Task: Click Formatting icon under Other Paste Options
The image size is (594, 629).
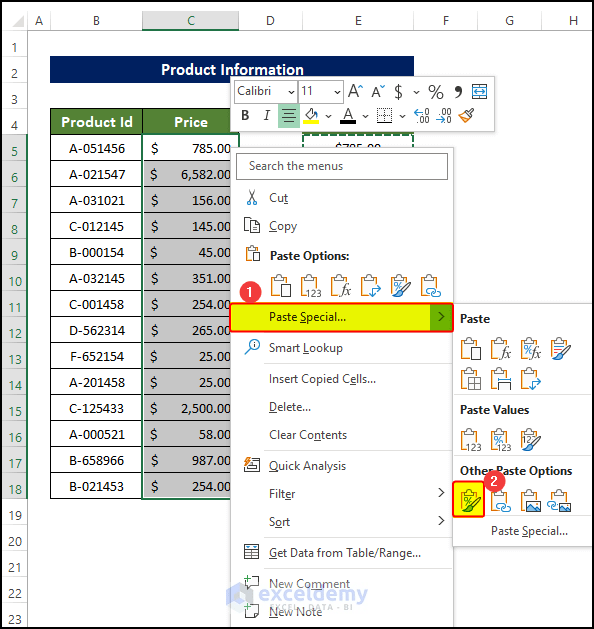Action: [469, 499]
